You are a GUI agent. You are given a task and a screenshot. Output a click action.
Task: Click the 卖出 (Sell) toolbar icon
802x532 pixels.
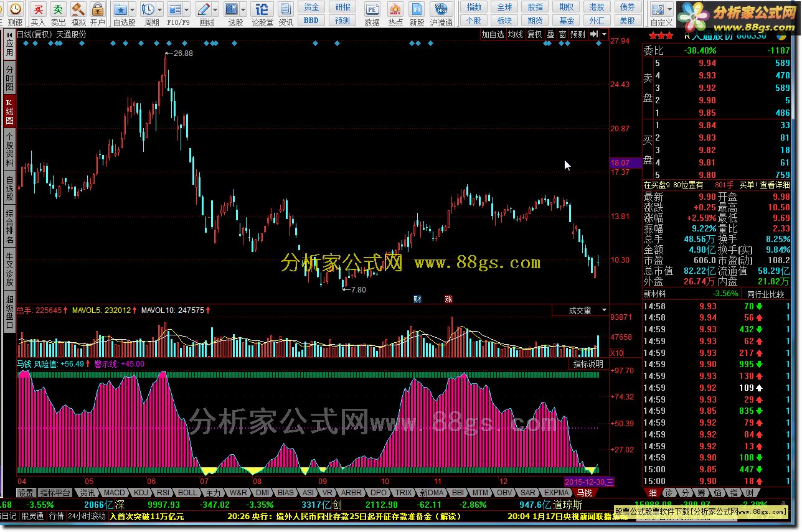(x=58, y=9)
